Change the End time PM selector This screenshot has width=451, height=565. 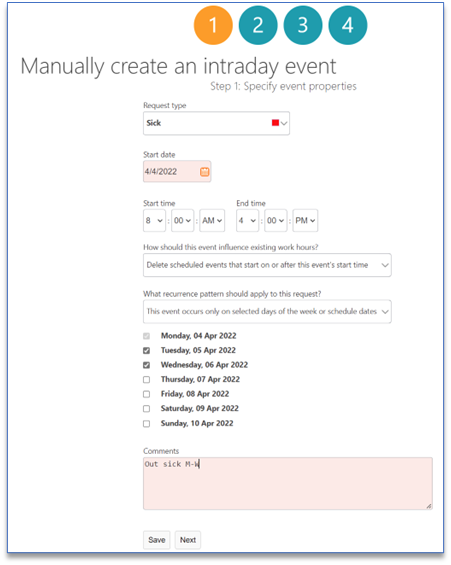coord(305,221)
